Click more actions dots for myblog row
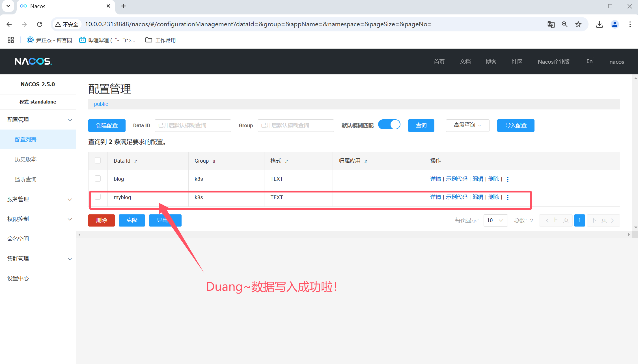 tap(508, 197)
